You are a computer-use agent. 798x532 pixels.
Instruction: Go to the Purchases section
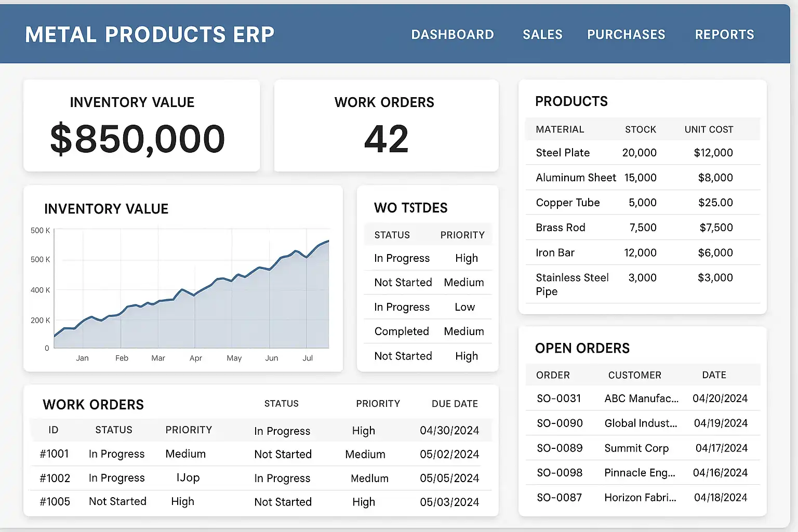coord(626,35)
